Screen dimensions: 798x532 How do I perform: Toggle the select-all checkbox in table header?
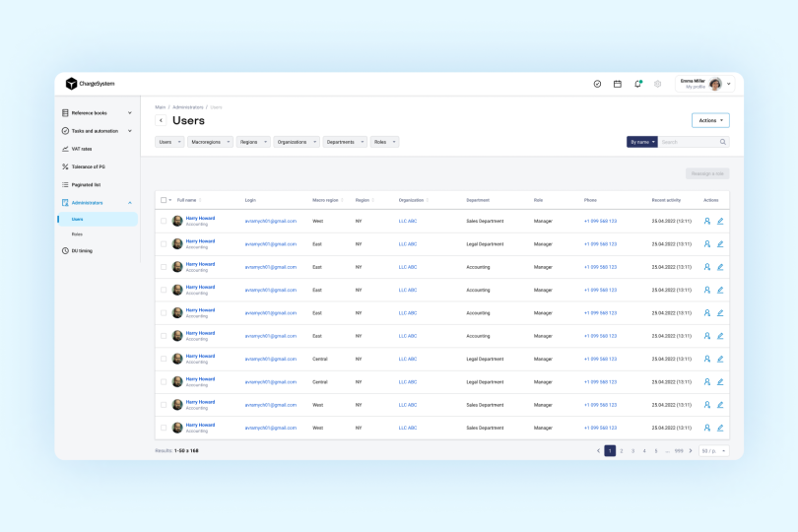click(164, 200)
